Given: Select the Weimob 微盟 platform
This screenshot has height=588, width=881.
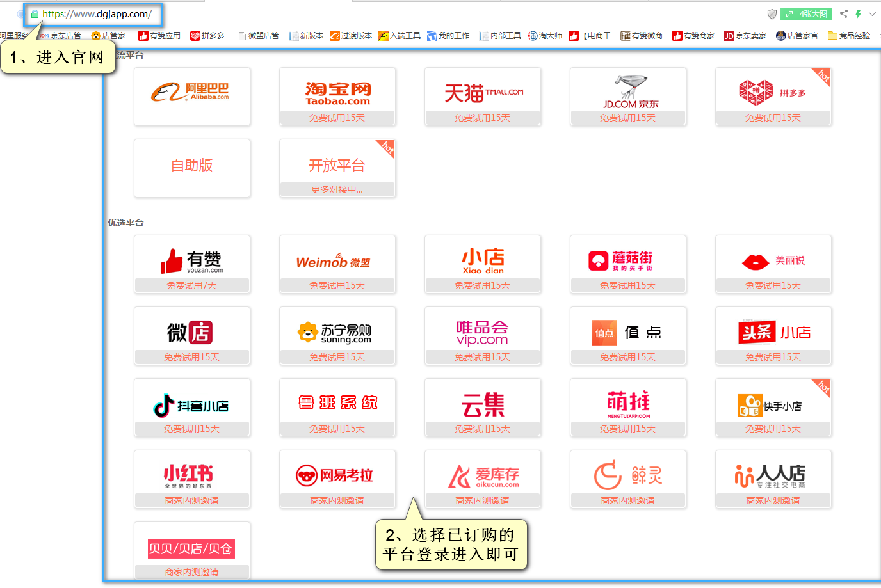Looking at the screenshot, I should coord(337,264).
